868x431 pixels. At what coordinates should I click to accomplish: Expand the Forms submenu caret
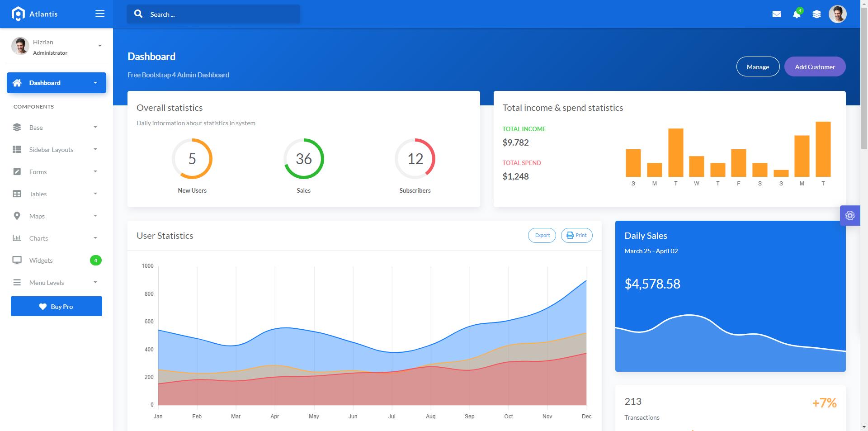[95, 171]
